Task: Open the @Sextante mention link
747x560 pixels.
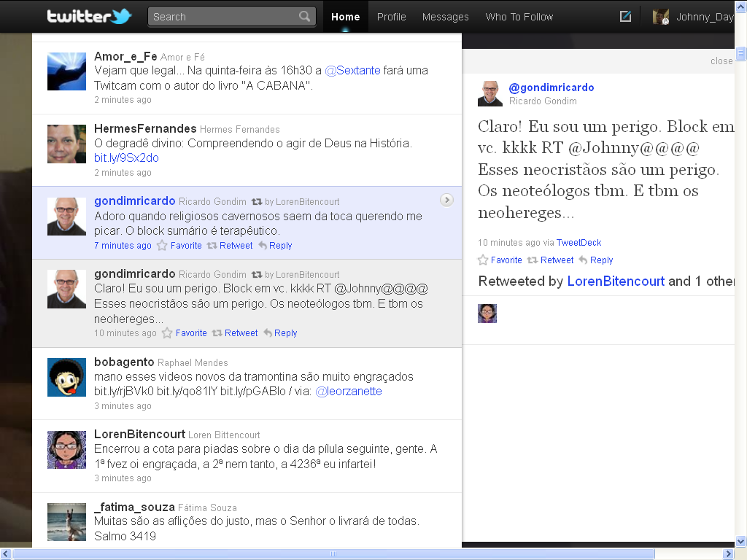Action: point(352,71)
